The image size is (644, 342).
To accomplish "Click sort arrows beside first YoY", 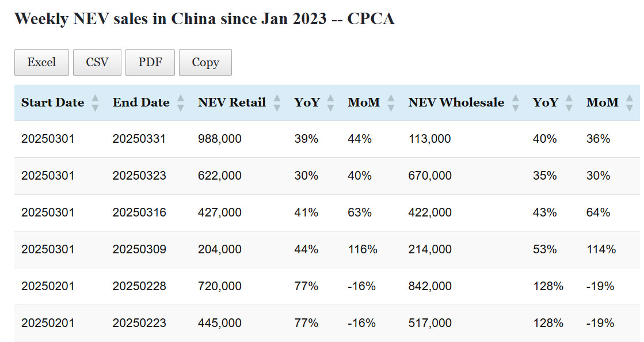I will coord(330,103).
